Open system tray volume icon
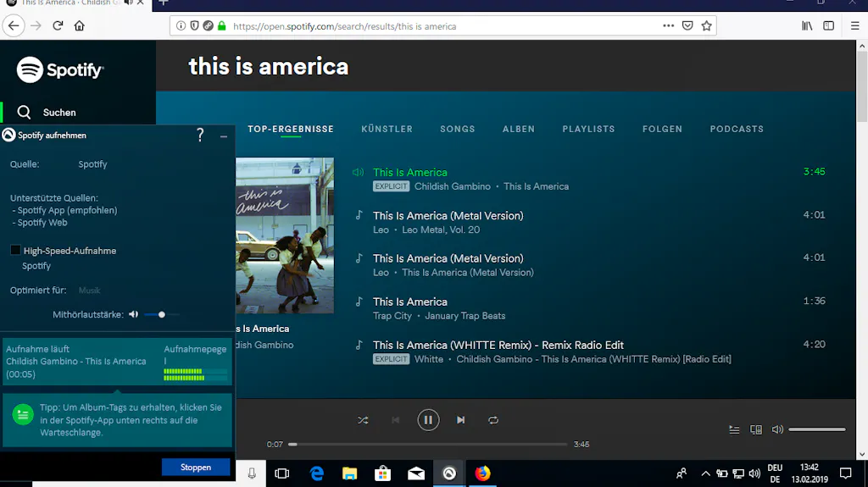 pos(754,473)
